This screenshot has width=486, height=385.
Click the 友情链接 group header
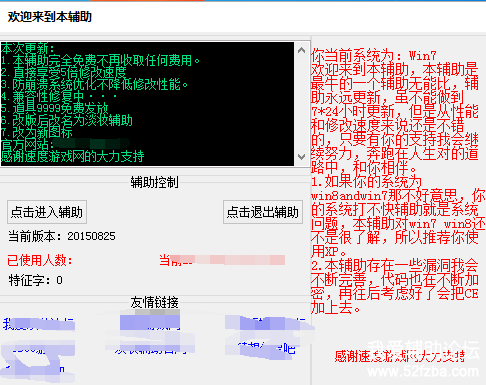click(x=155, y=302)
